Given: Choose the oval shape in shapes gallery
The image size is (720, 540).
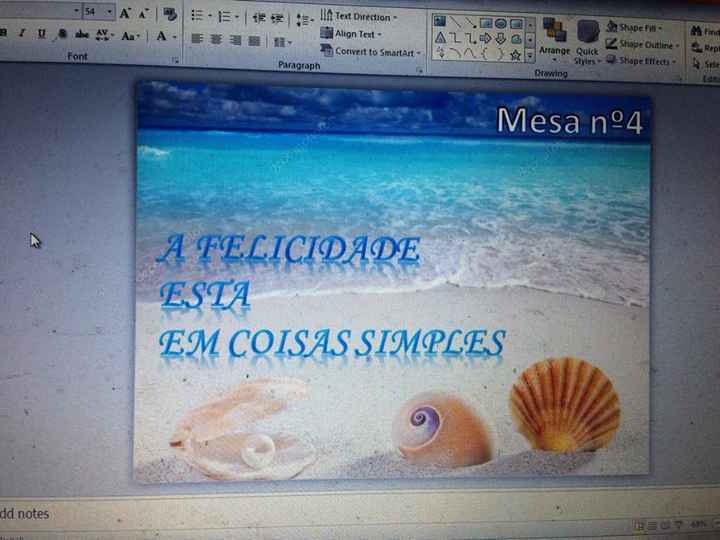Looking at the screenshot, I should tap(500, 22).
